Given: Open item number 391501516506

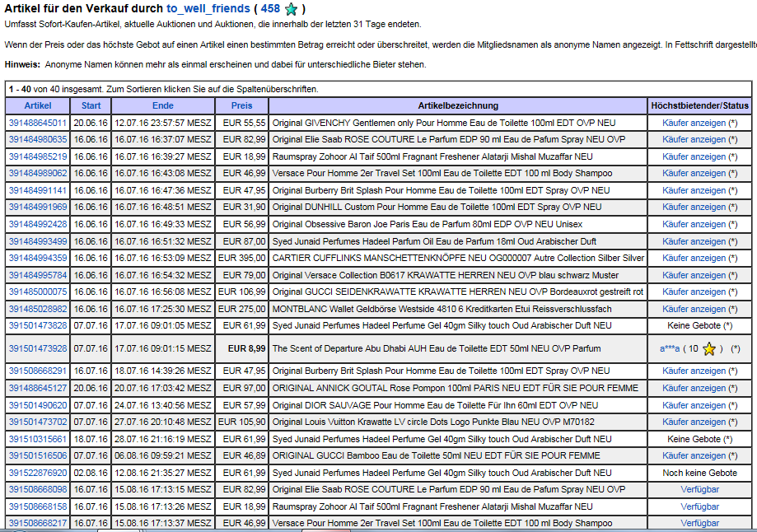Looking at the screenshot, I should (38, 455).
